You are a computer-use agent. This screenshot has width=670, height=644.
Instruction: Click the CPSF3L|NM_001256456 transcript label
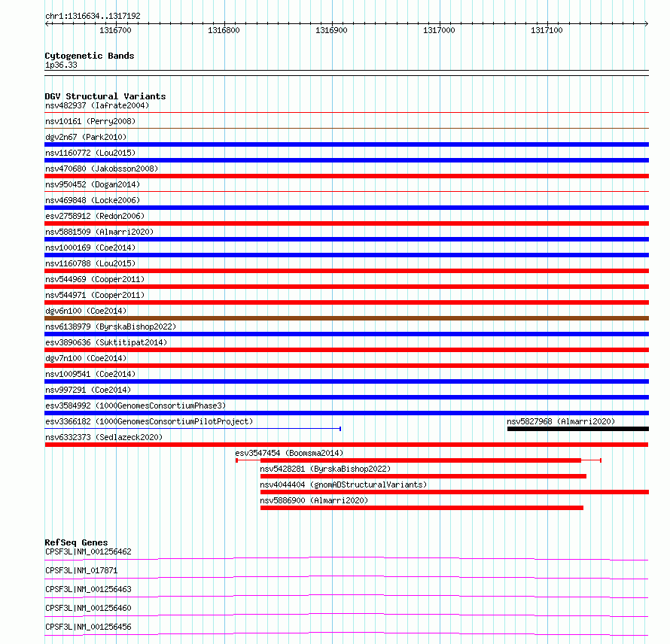pos(88,627)
